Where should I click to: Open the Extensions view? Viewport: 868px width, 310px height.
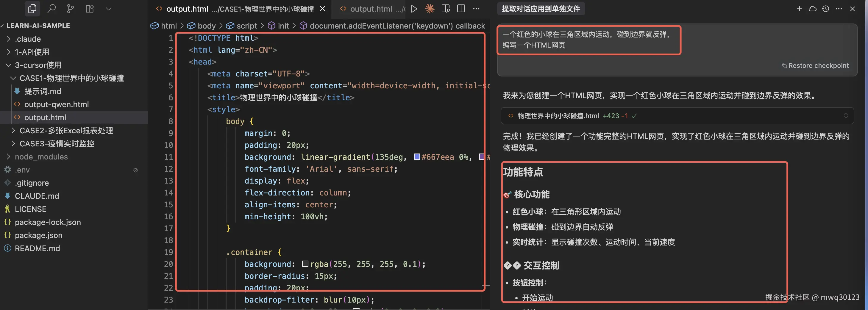pos(89,9)
